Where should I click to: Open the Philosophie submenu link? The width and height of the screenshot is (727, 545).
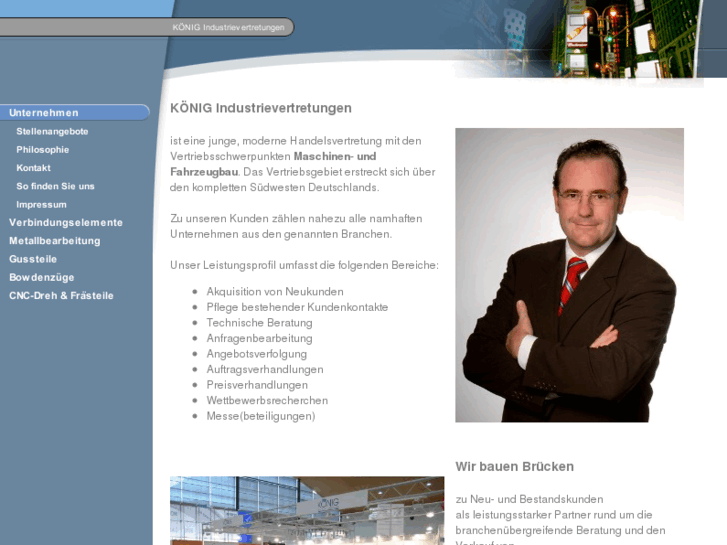click(x=43, y=150)
